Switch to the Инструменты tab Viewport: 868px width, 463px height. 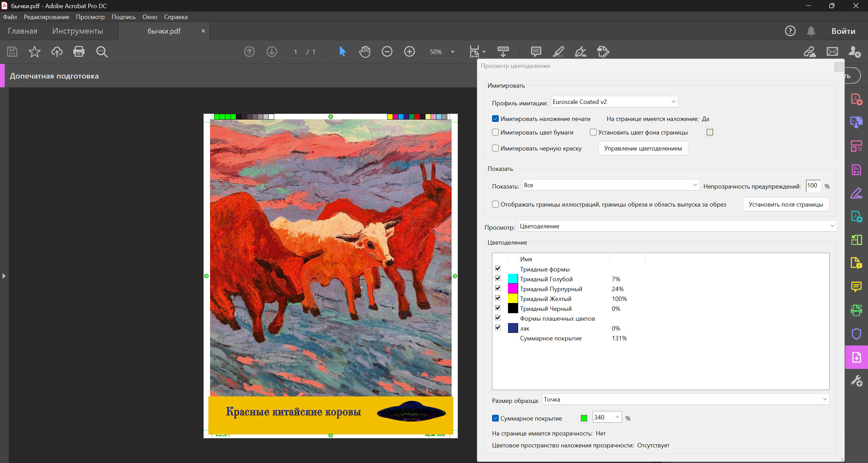pos(78,31)
